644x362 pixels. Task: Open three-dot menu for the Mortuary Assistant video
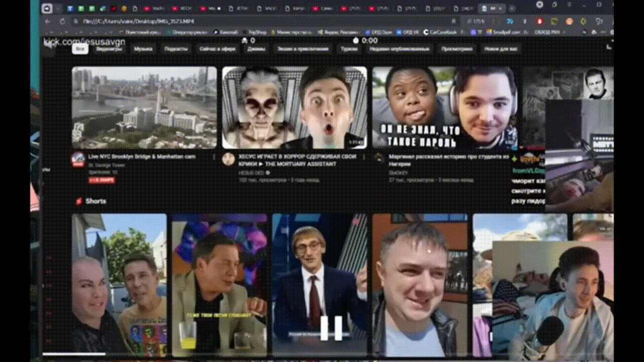(365, 157)
